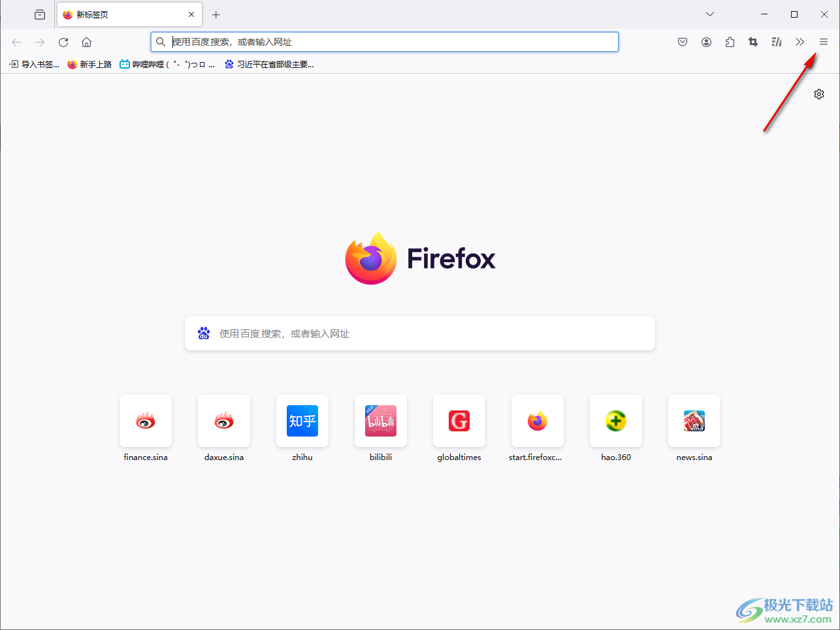Open the 哔哩哔哩 bookmark
Image resolution: width=840 pixels, height=630 pixels.
(x=167, y=64)
